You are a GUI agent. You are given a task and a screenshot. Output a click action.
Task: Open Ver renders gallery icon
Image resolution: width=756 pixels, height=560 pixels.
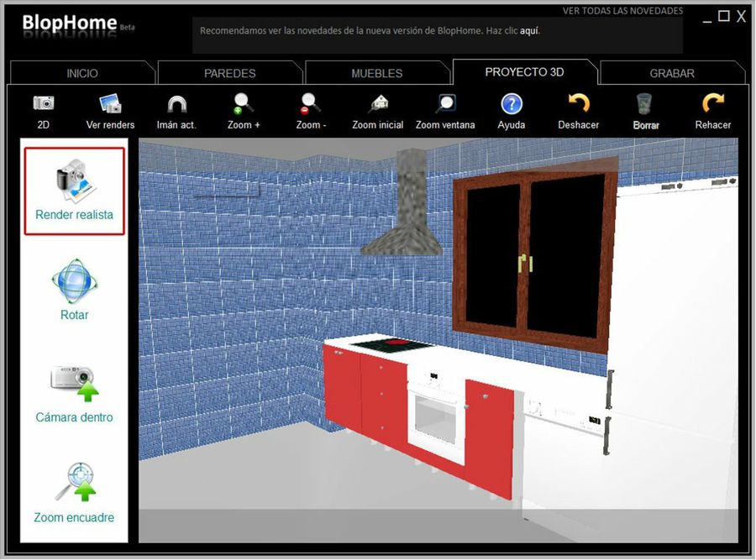tap(110, 104)
